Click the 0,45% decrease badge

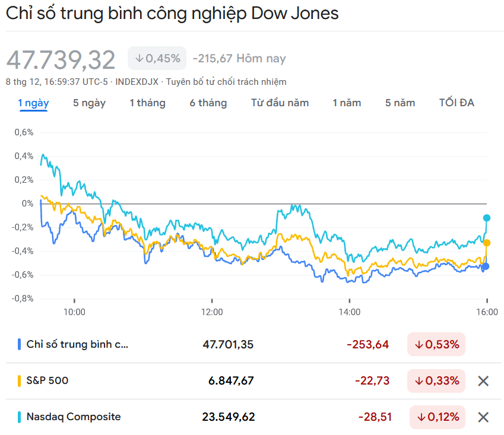click(157, 58)
